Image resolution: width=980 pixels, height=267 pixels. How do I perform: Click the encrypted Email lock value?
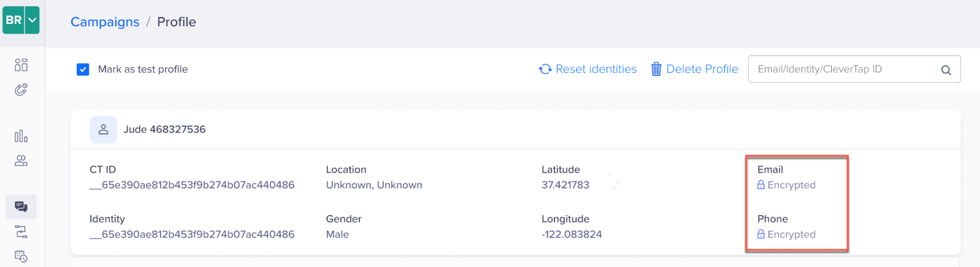(x=786, y=185)
